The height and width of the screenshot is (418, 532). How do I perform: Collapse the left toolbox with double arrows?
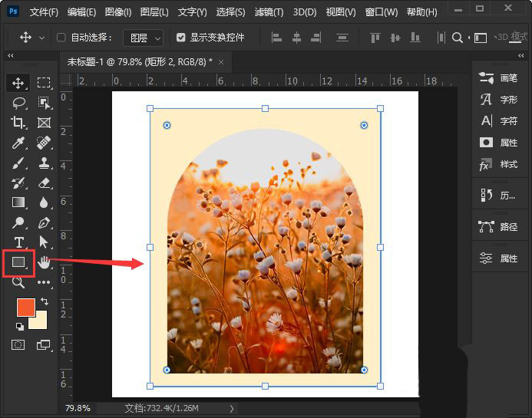[11, 55]
